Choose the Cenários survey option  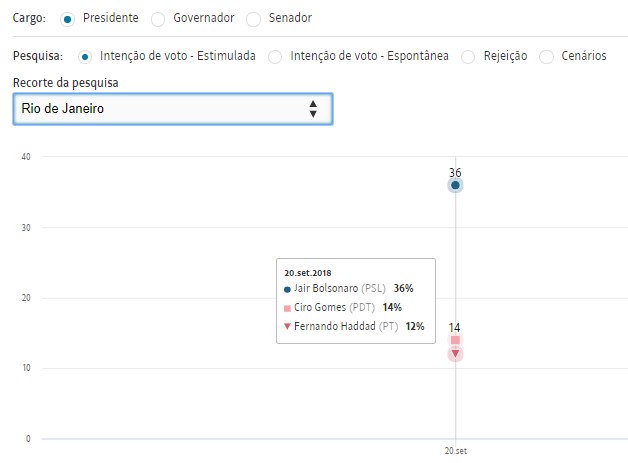(546, 56)
